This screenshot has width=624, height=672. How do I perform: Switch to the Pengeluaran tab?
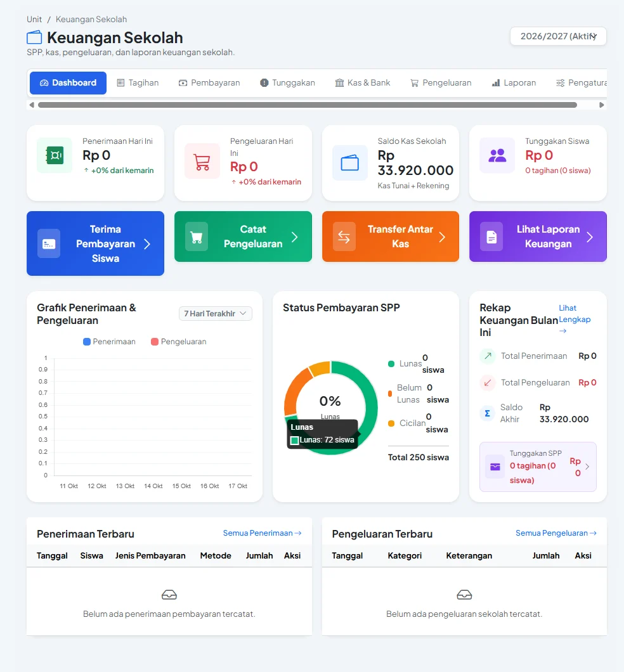[441, 82]
